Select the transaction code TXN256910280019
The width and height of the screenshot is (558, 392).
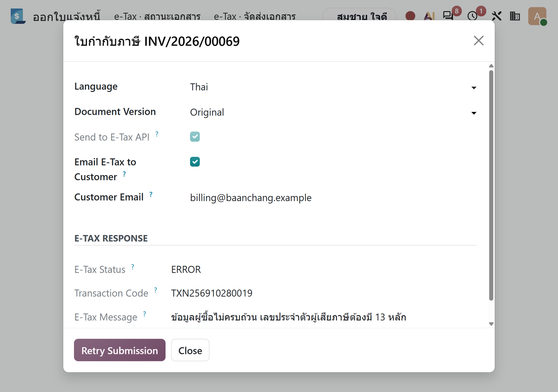tap(212, 294)
